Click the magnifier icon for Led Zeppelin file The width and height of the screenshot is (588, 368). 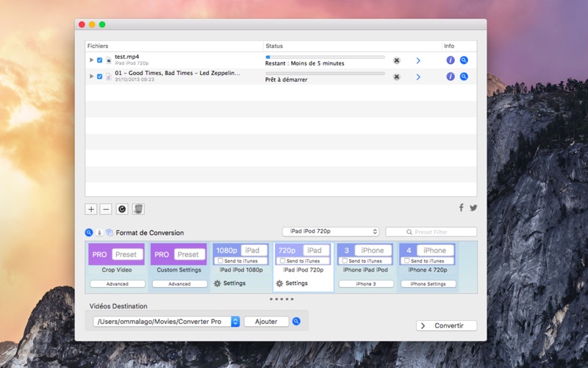(x=464, y=77)
